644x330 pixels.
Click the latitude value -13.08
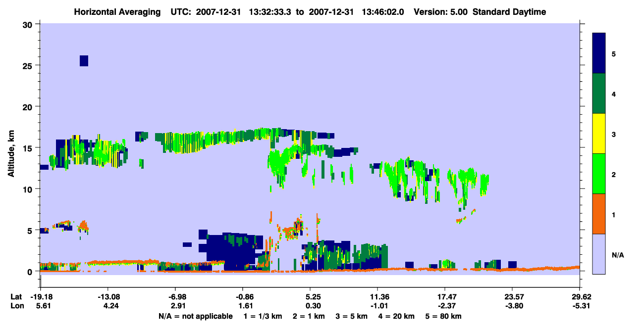(x=107, y=297)
